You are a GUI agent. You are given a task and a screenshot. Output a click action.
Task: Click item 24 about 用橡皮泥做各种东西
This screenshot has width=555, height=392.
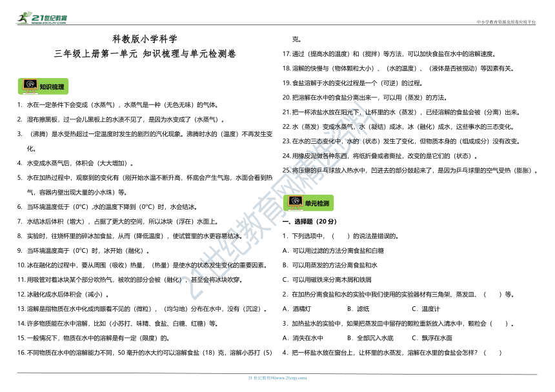pyautogui.click(x=380, y=156)
